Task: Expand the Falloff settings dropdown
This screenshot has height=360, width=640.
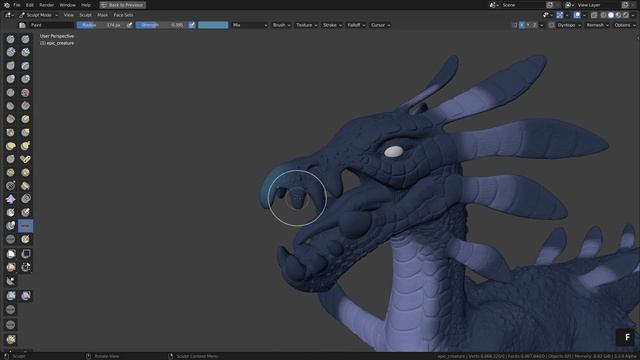Action: pyautogui.click(x=356, y=25)
